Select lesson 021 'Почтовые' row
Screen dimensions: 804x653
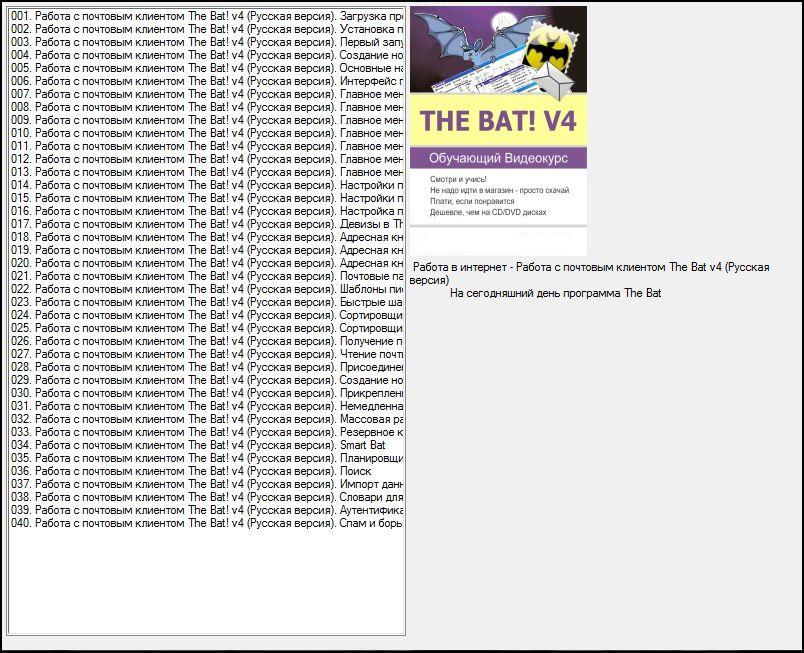tap(207, 276)
